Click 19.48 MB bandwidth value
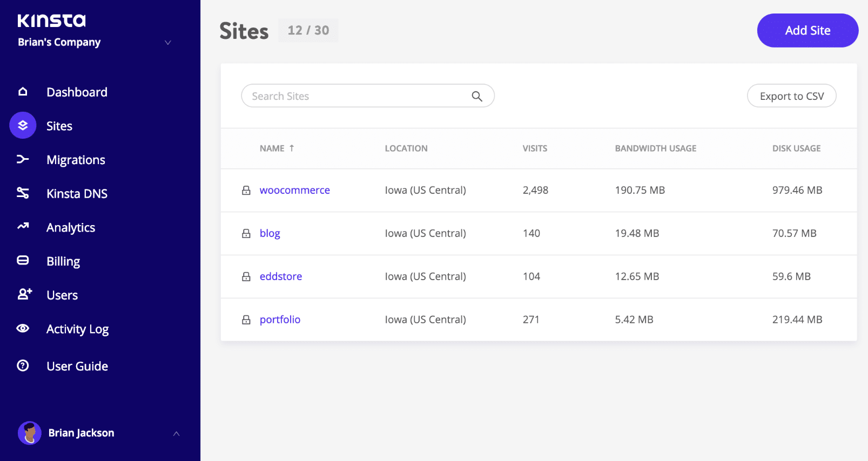 [637, 233]
